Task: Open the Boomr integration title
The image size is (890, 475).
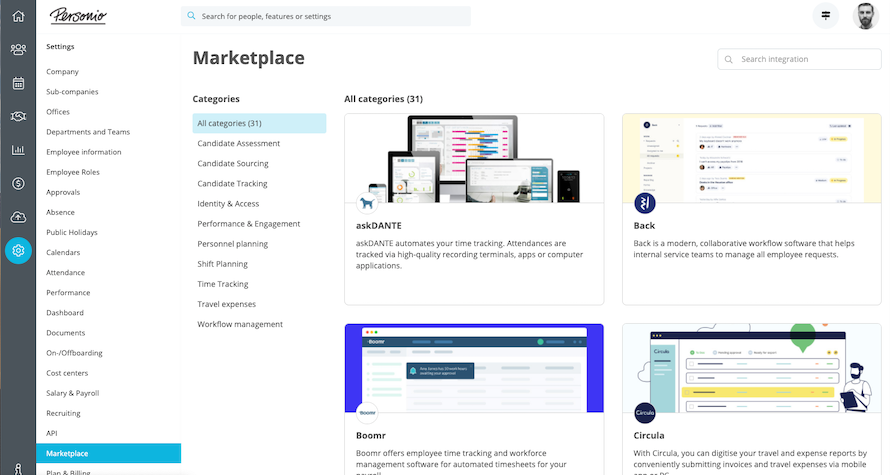Action: [x=371, y=435]
